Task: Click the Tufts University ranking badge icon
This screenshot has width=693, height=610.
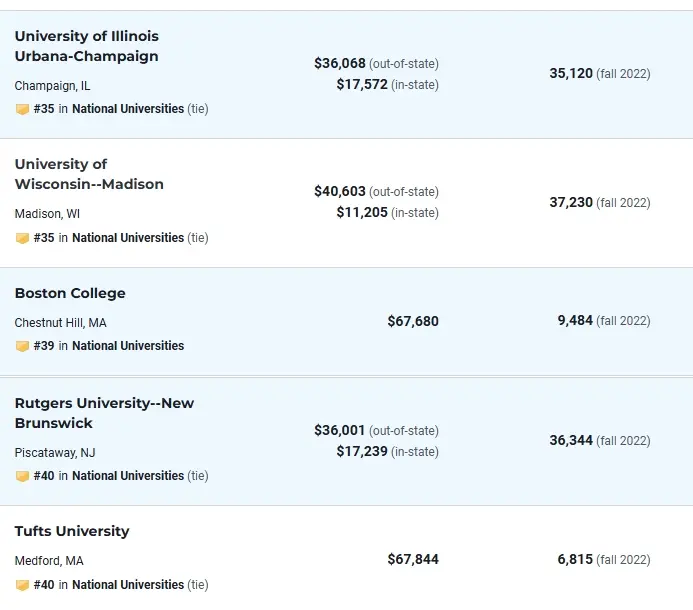Action: click(22, 585)
